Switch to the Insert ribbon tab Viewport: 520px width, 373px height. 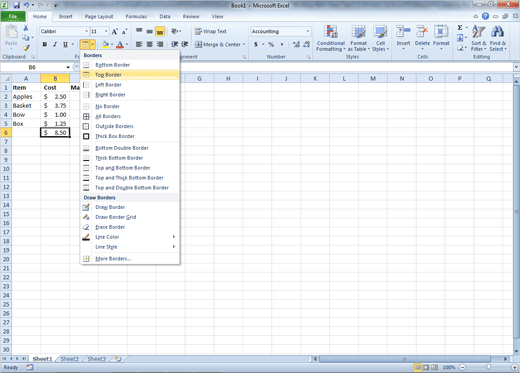65,16
